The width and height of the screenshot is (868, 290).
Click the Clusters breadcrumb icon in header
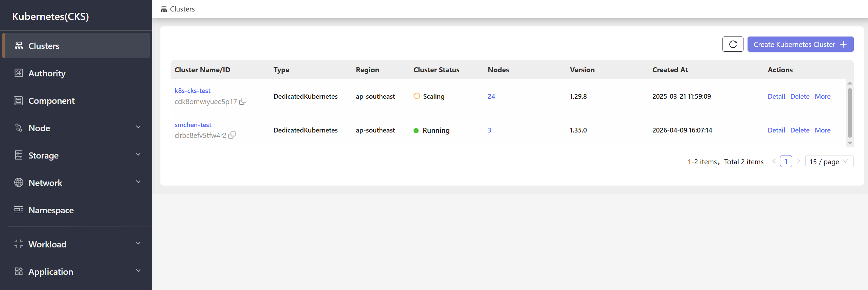click(x=164, y=9)
